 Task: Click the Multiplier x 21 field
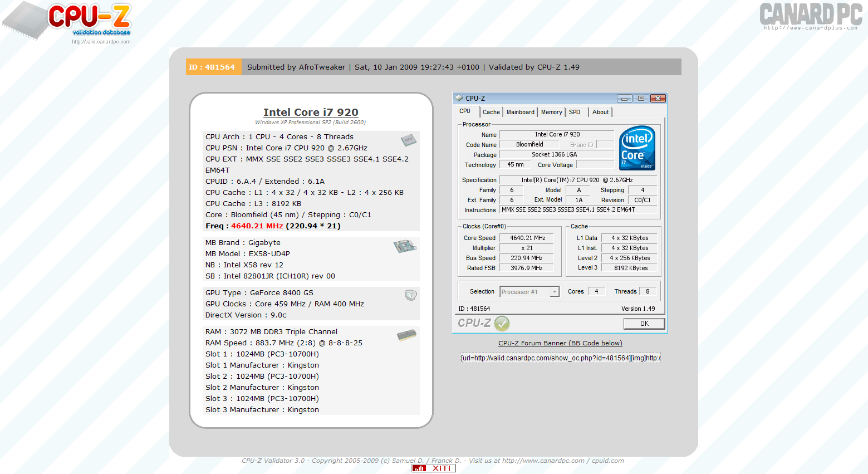point(527,248)
